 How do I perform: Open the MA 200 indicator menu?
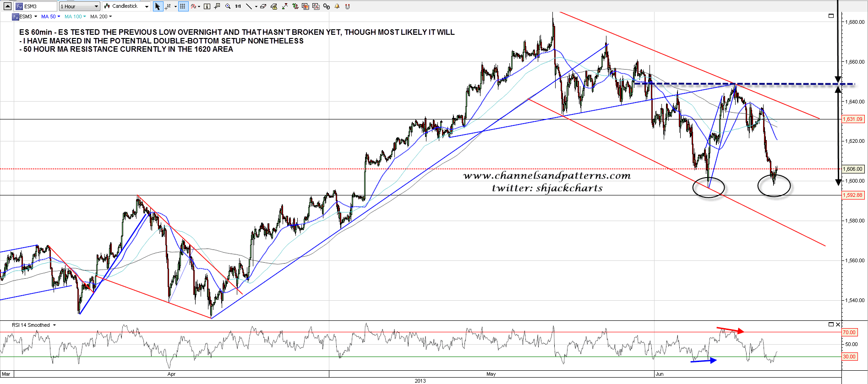[101, 16]
